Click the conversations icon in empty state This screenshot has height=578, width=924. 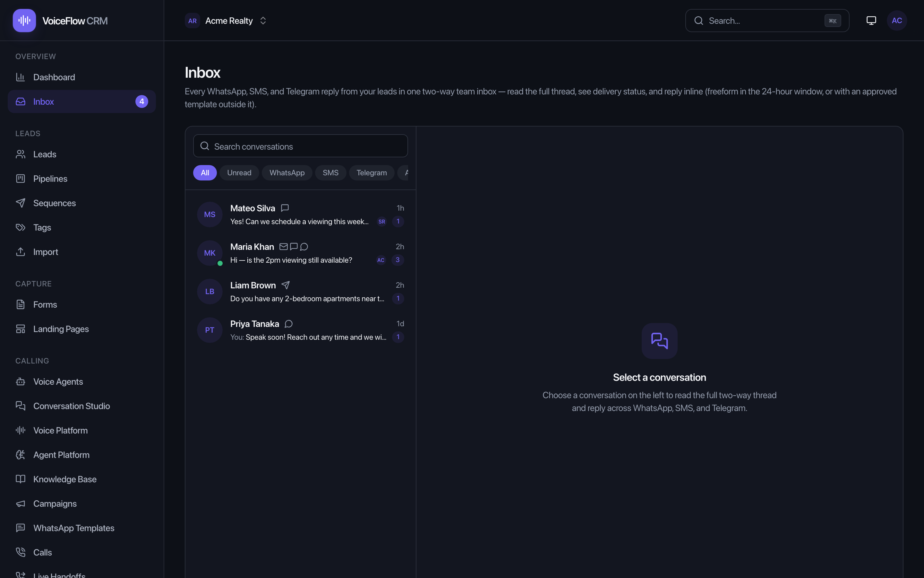pos(659,341)
